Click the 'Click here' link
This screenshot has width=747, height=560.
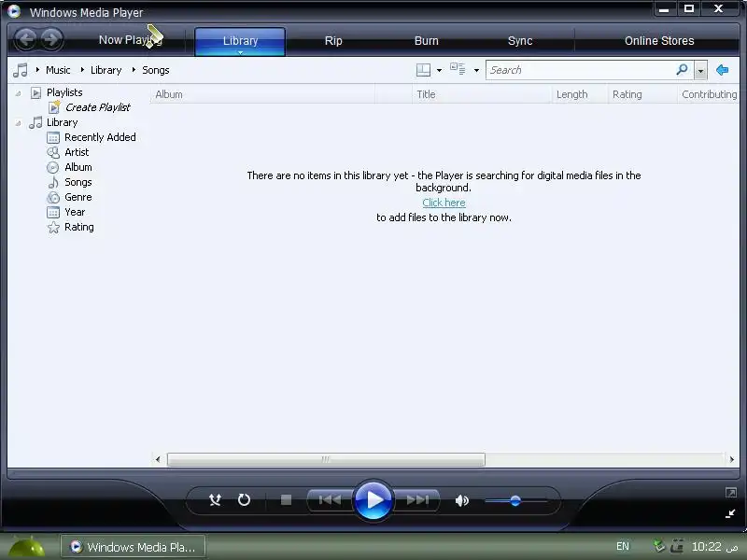(x=444, y=203)
